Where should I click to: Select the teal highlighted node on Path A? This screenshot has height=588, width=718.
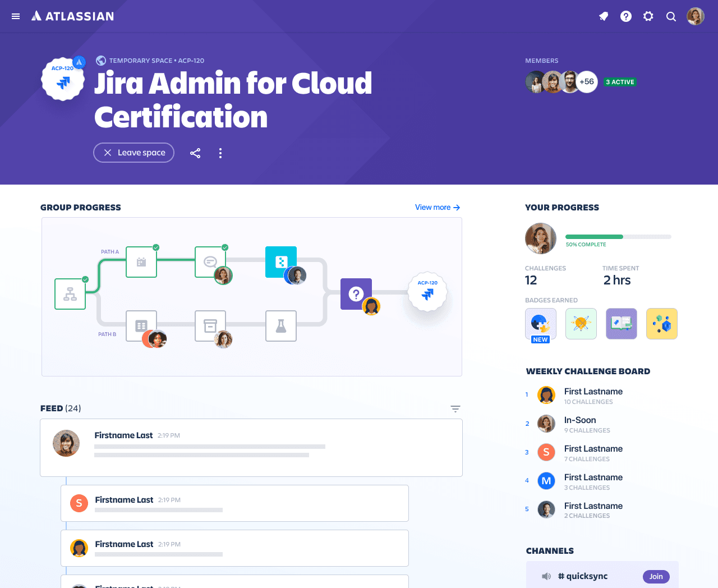pos(281,262)
